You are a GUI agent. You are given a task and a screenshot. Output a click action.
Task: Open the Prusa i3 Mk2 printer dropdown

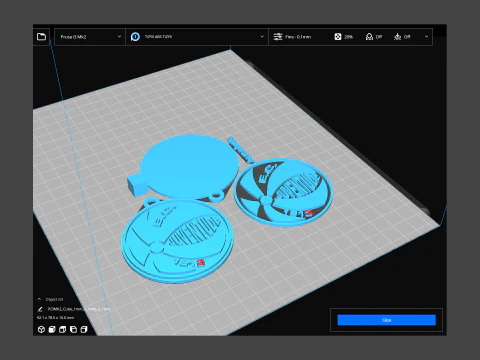pos(90,37)
